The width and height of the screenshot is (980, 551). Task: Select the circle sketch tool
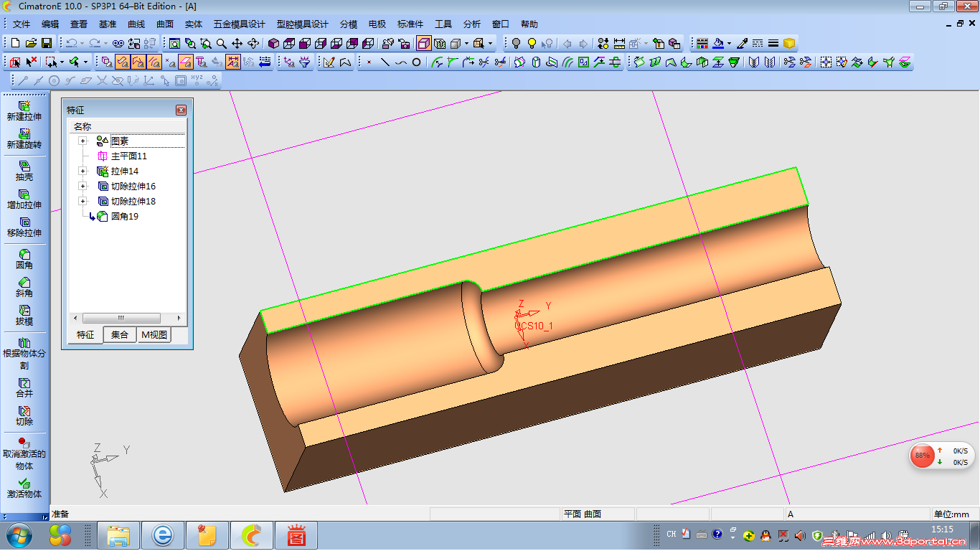point(416,62)
